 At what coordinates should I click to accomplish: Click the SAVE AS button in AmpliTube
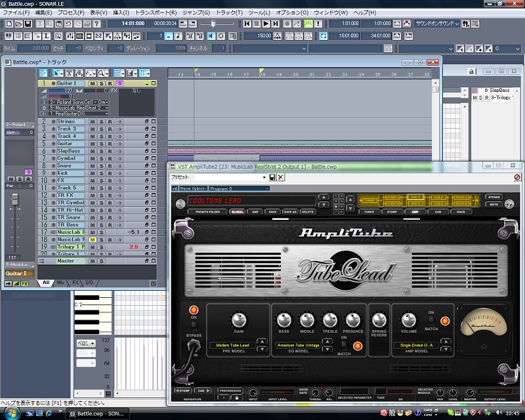click(290, 212)
